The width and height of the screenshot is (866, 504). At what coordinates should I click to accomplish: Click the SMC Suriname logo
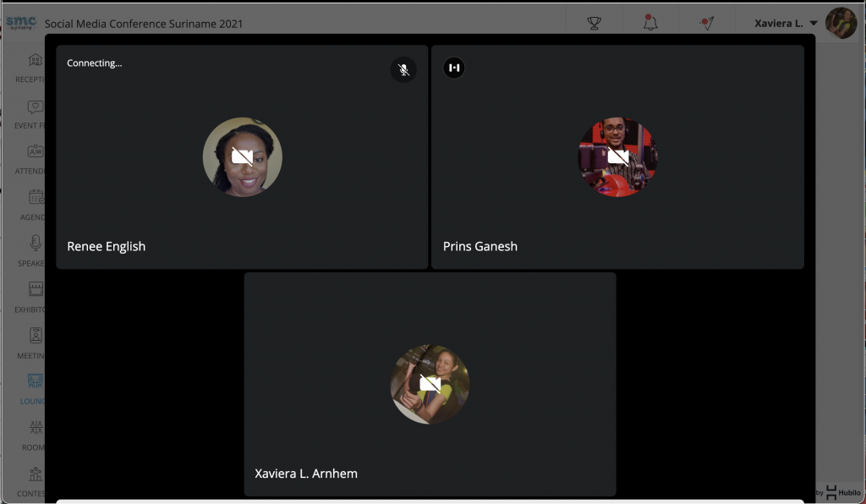pos(22,23)
